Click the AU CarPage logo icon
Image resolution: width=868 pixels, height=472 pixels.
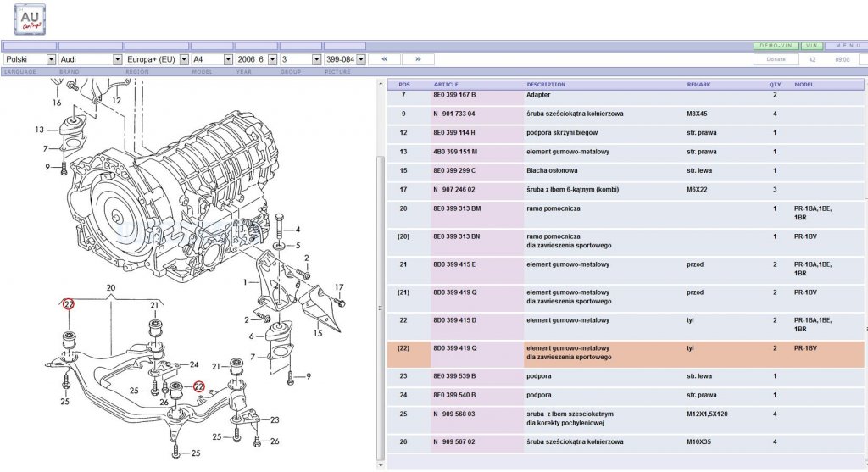tap(30, 19)
